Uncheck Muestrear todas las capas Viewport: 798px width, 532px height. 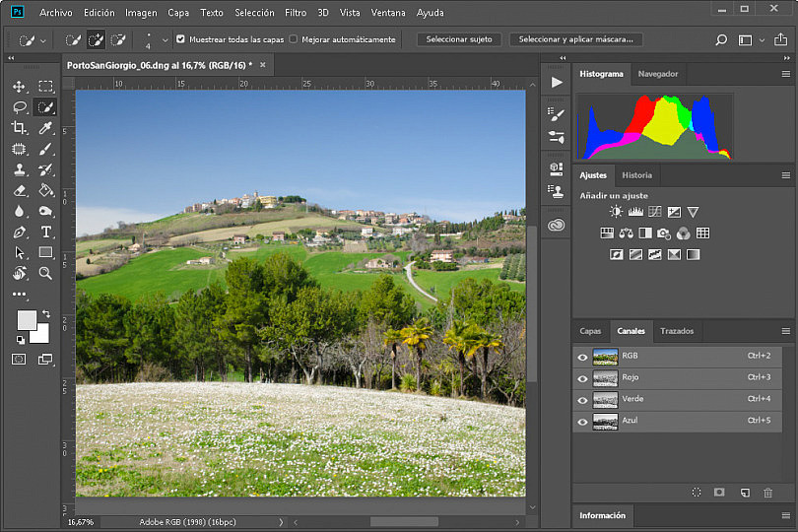point(180,38)
